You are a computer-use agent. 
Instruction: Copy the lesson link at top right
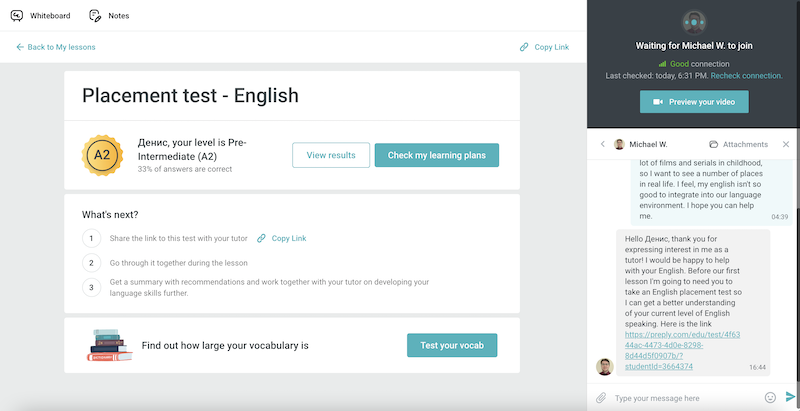pos(544,47)
